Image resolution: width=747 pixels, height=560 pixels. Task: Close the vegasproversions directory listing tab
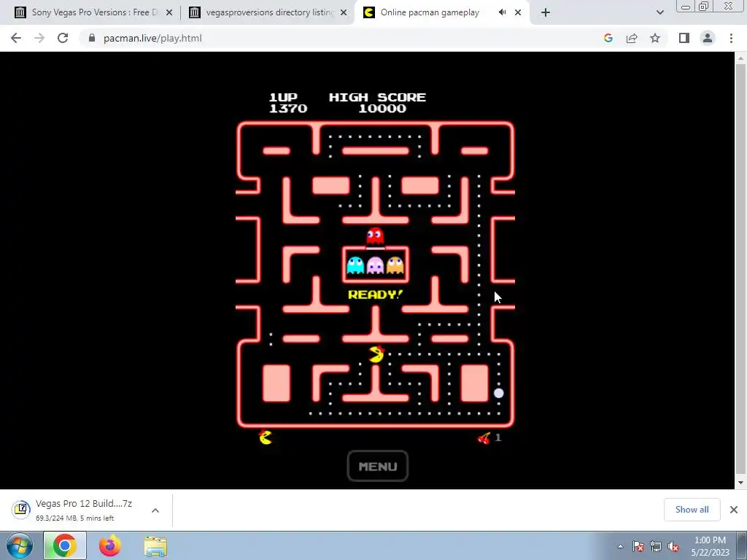[x=344, y=12]
